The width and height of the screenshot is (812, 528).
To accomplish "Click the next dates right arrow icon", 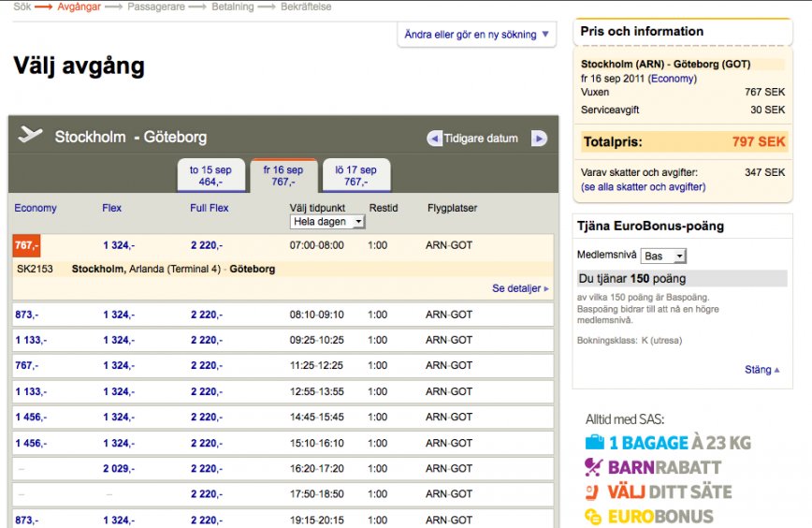I will pyautogui.click(x=539, y=139).
